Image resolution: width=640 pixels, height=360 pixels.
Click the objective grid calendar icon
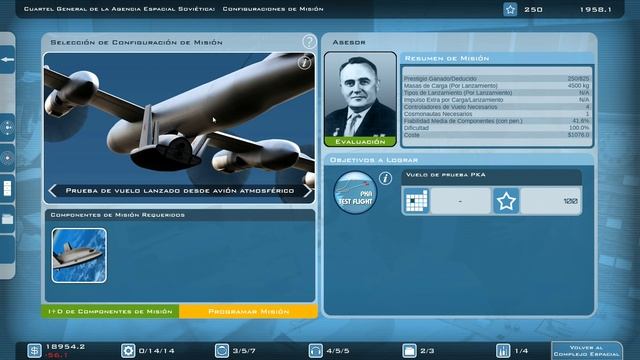[x=416, y=201]
